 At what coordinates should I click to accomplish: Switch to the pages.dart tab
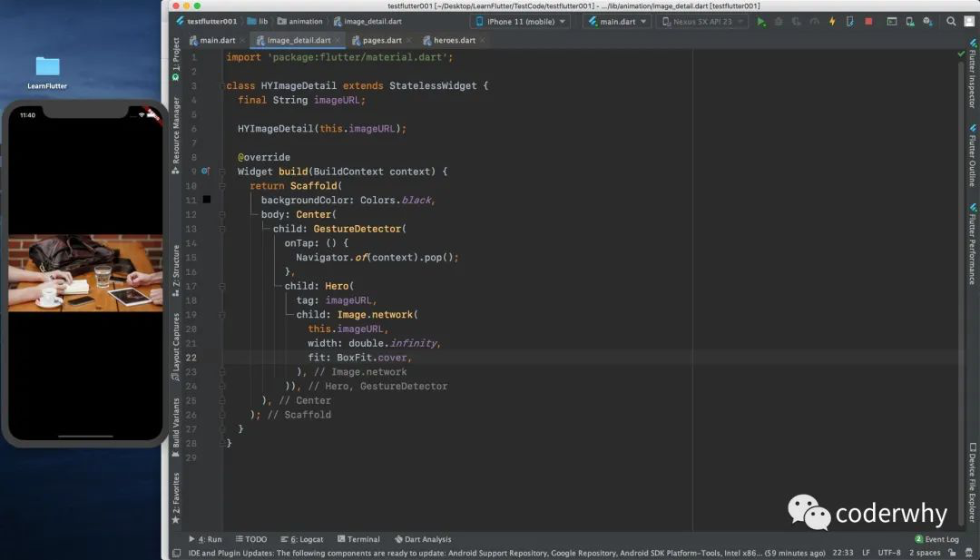[x=381, y=41]
